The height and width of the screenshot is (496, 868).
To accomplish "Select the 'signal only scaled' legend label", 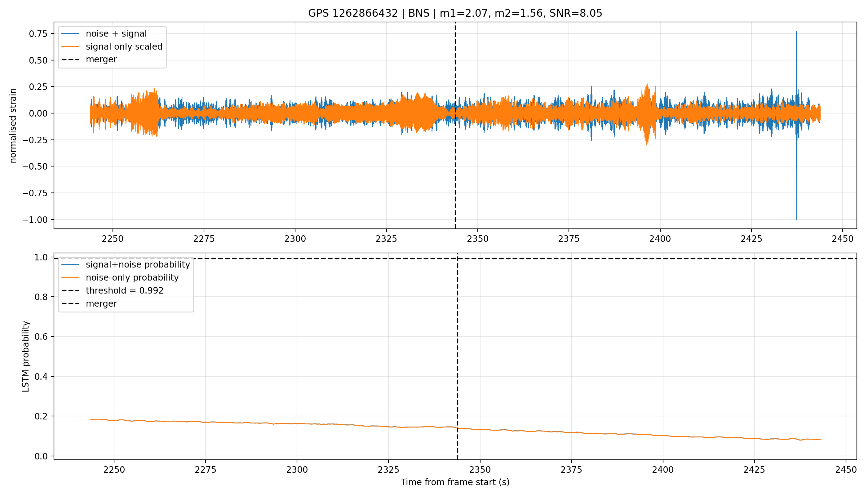I will (124, 46).
